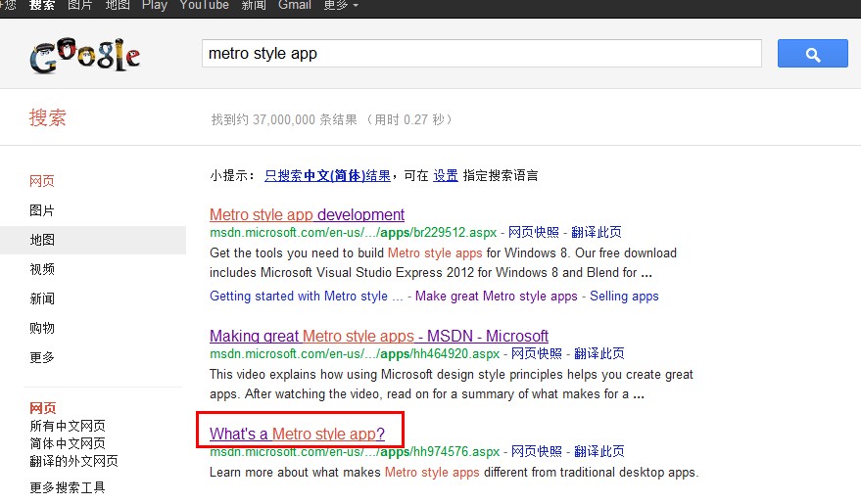Click 网页快照 for the hh974576.aspx result
Viewport: 861px width, 504px height.
537,451
